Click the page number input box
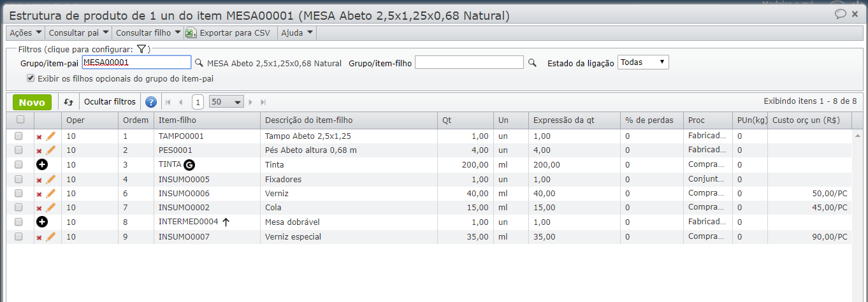The image size is (868, 302). point(198,102)
